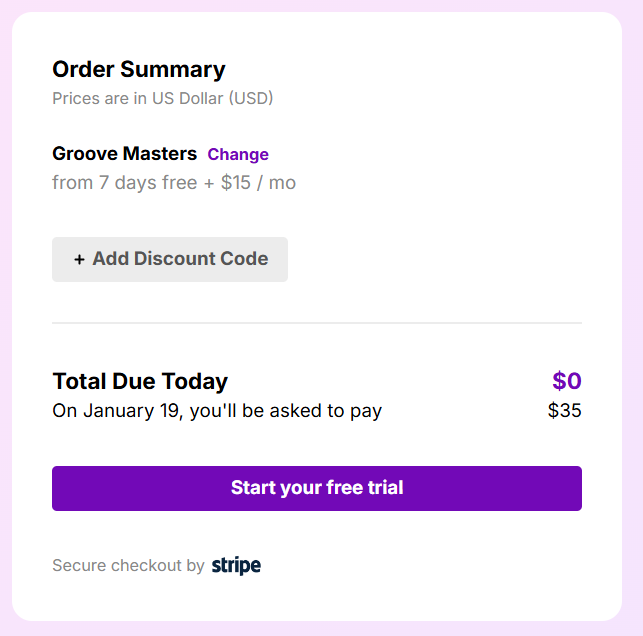This screenshot has height=636, width=643.
Task: Click the Groove Masters plan name
Action: [125, 154]
